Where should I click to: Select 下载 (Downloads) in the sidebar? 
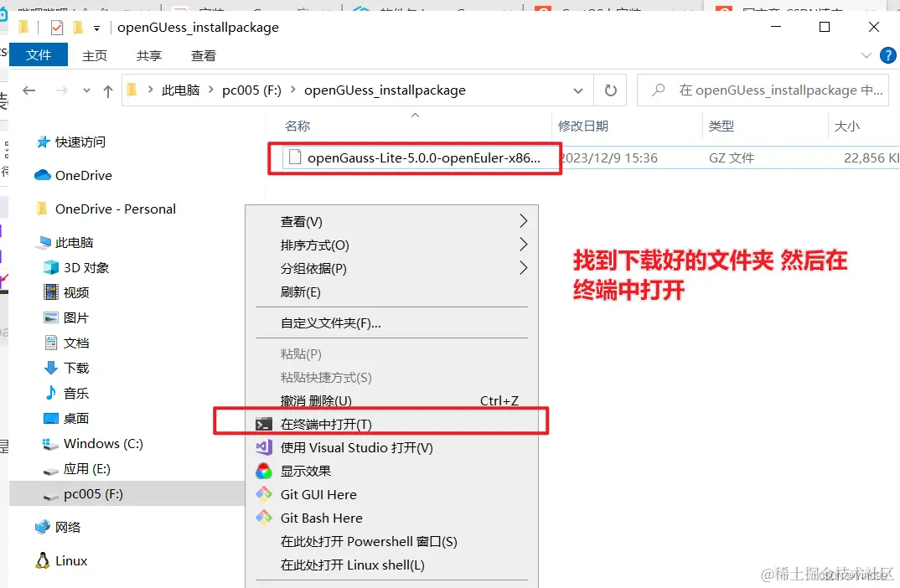coord(75,368)
